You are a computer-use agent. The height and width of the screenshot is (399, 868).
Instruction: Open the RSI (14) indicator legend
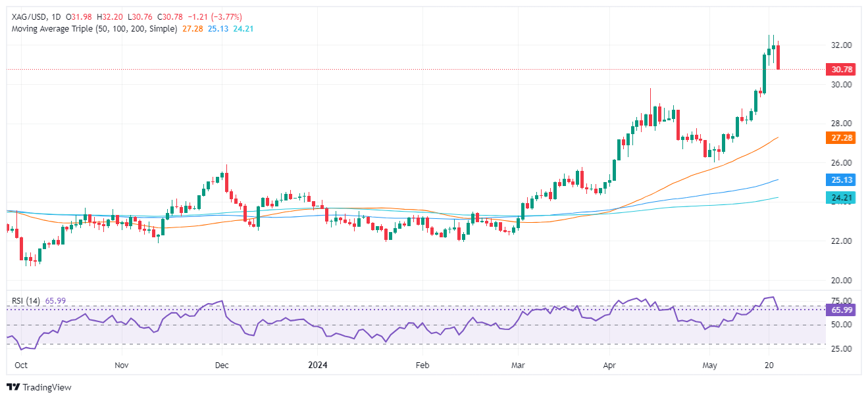tap(26, 300)
